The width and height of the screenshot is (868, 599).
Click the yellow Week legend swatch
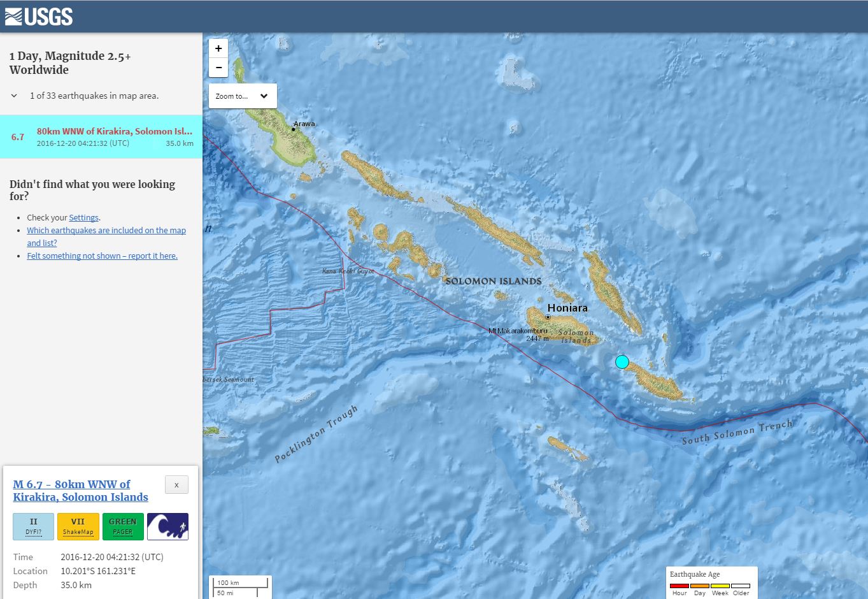click(x=720, y=586)
